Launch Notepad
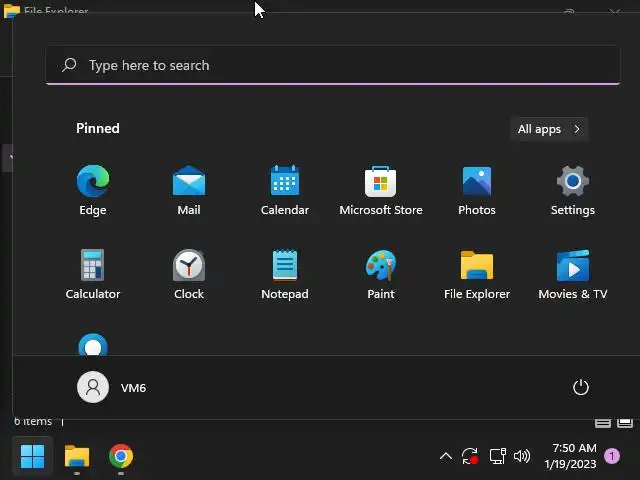 [285, 274]
